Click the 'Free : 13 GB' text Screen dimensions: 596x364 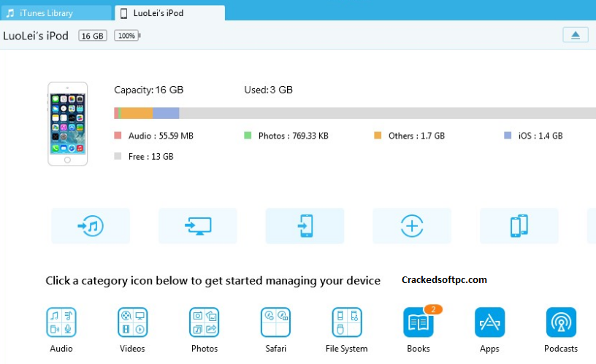pos(151,157)
